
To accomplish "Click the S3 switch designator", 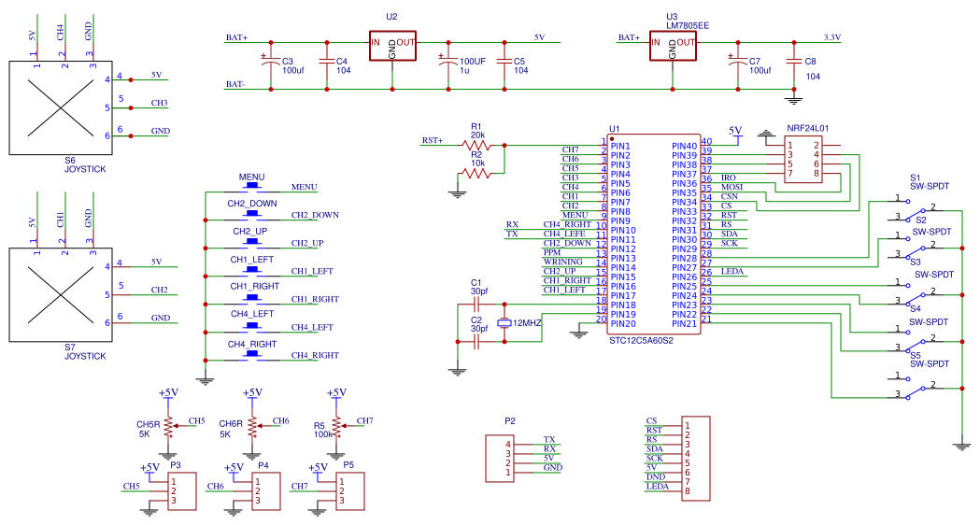I will coord(916,262).
